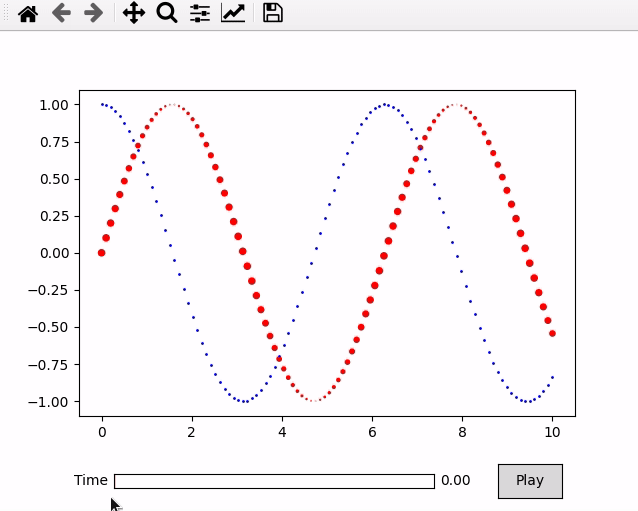Click the y-axis label 0.25

point(54,216)
